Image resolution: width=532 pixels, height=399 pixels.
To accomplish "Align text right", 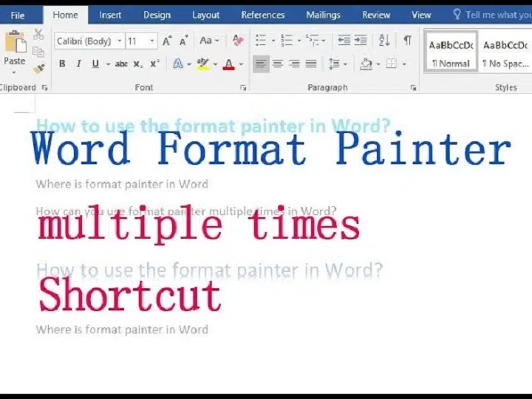I will click(294, 64).
